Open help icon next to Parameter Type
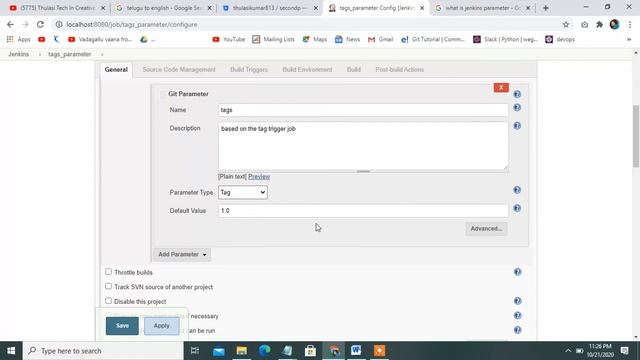This screenshot has width=640, height=360. pyautogui.click(x=517, y=190)
